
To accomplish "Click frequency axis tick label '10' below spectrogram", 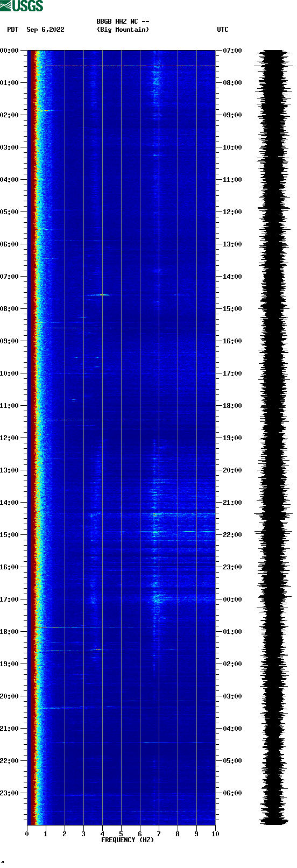I will [x=215, y=834].
